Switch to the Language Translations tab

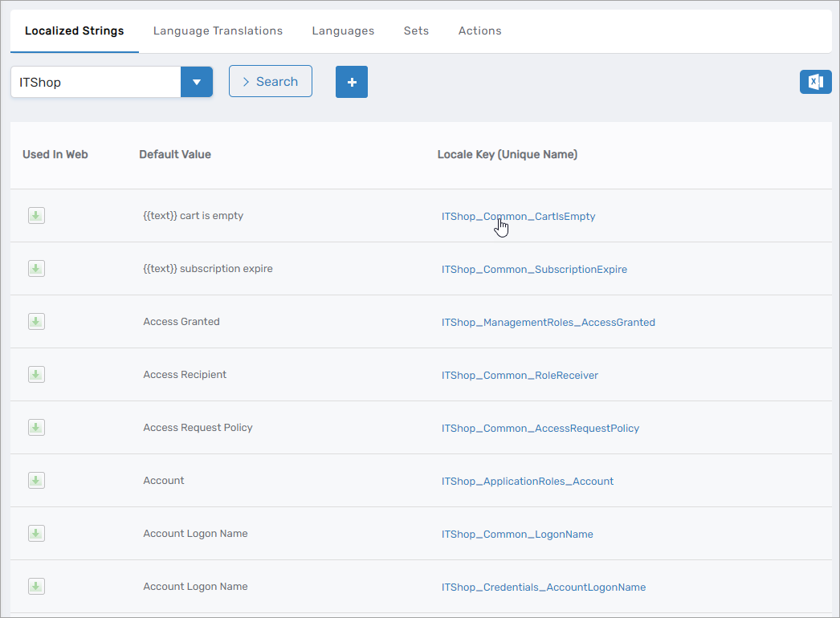218,31
